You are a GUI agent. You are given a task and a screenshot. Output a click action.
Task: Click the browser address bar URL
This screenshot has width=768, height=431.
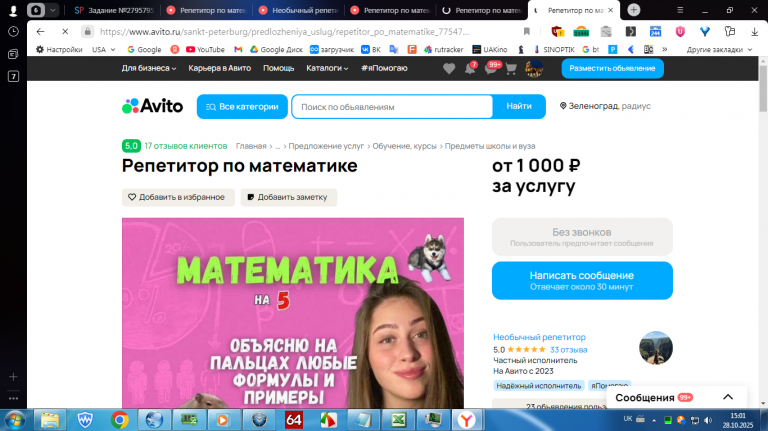point(284,31)
